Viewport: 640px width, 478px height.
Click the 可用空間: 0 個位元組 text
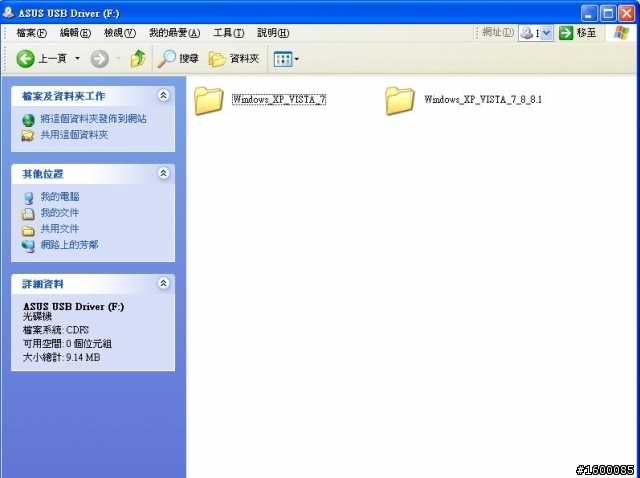point(67,344)
